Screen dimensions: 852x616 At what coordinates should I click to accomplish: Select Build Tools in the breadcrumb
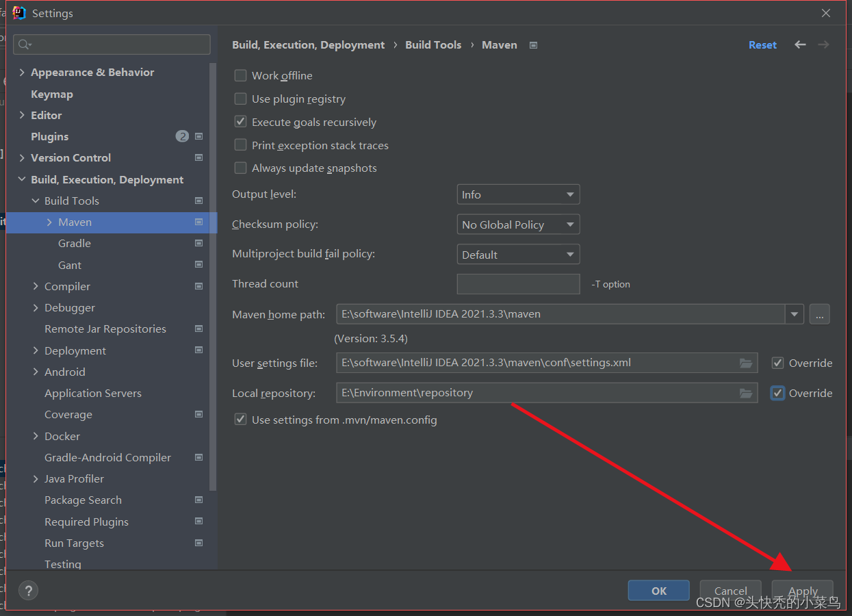pos(433,44)
